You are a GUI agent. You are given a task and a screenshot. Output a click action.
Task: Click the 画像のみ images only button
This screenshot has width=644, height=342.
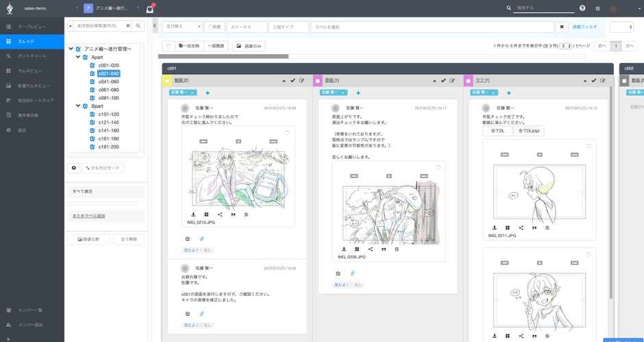click(249, 46)
